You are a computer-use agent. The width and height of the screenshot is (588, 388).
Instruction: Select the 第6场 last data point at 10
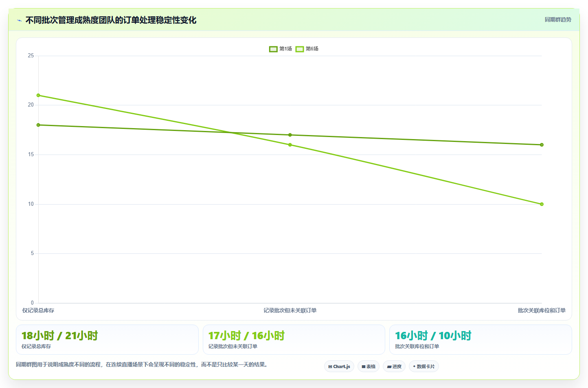542,204
